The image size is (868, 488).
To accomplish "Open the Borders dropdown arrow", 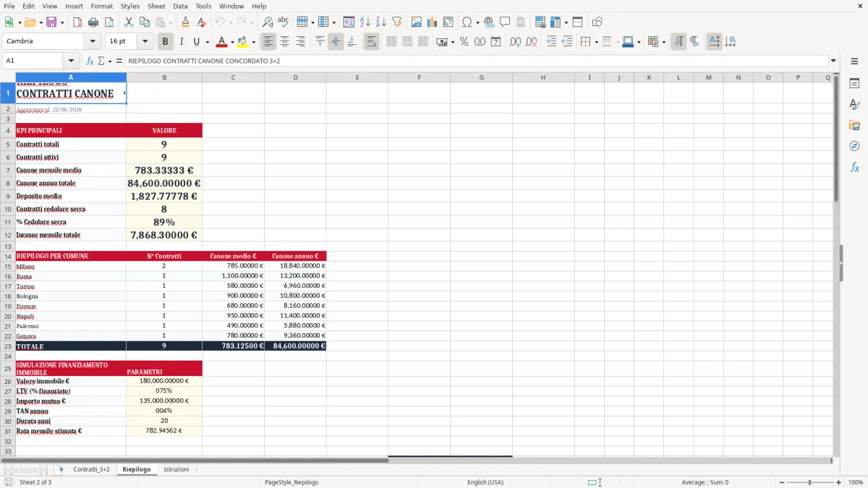I will pos(596,42).
